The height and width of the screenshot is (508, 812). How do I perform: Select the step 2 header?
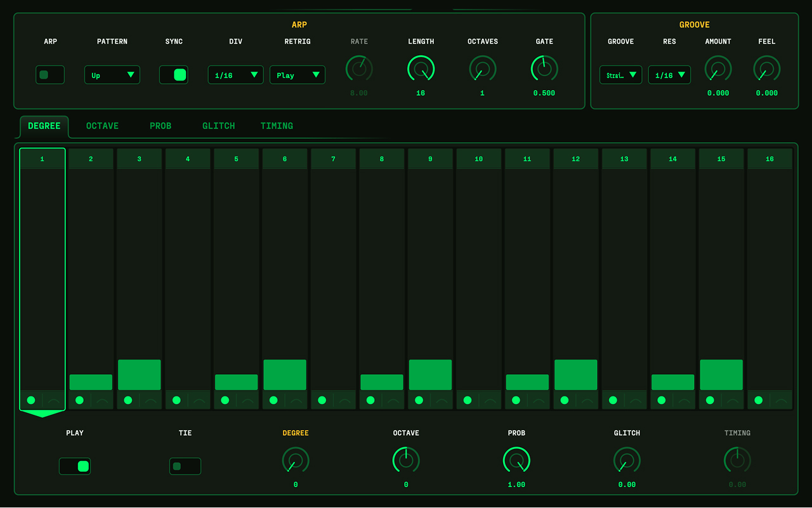tap(91, 159)
